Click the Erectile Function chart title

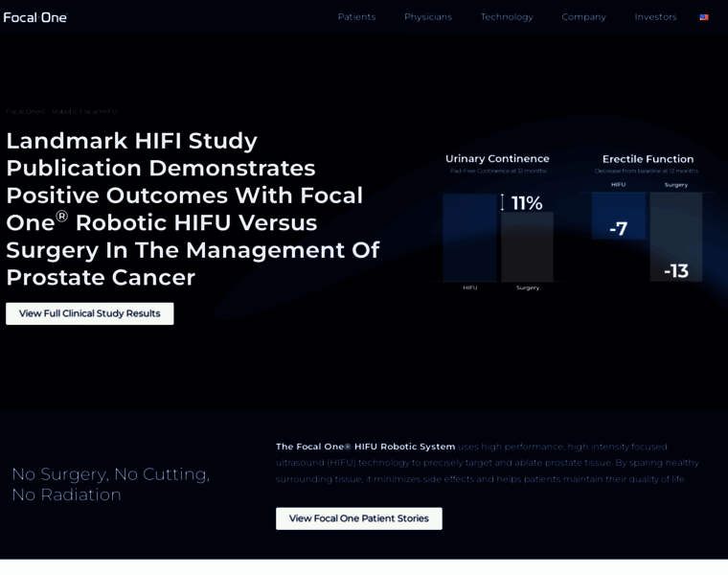648,159
